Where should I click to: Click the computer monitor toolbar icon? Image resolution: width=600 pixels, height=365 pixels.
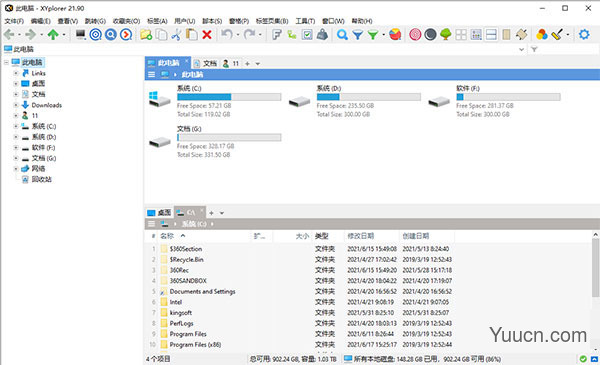pyautogui.click(x=80, y=35)
